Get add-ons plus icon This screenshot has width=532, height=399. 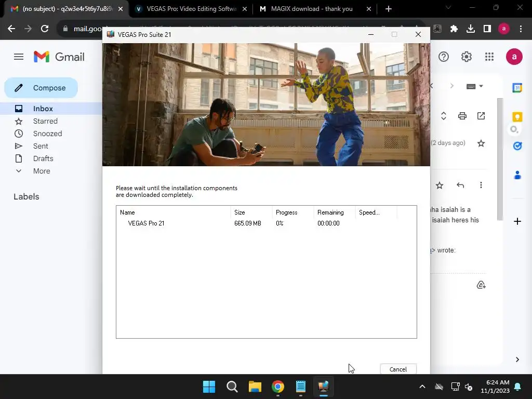point(517,221)
